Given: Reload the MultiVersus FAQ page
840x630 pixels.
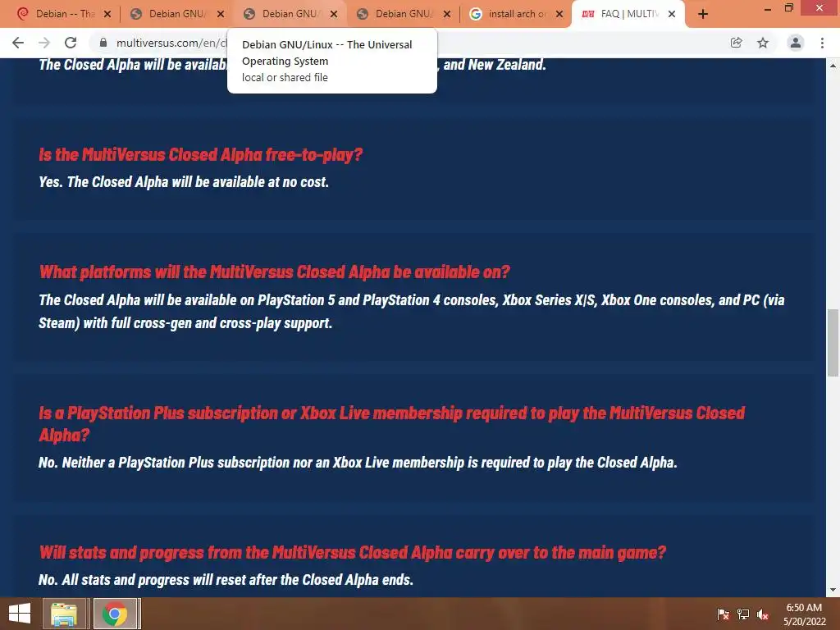Looking at the screenshot, I should tap(71, 43).
